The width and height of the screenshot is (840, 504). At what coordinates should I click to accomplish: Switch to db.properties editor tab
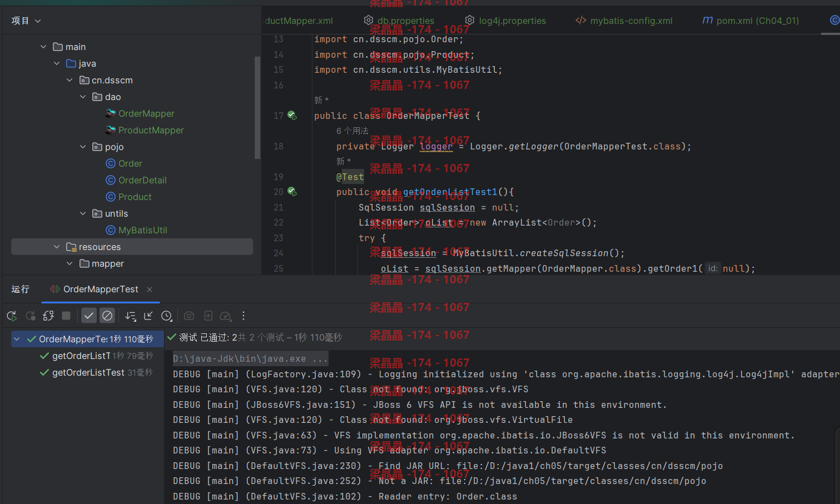(x=399, y=21)
